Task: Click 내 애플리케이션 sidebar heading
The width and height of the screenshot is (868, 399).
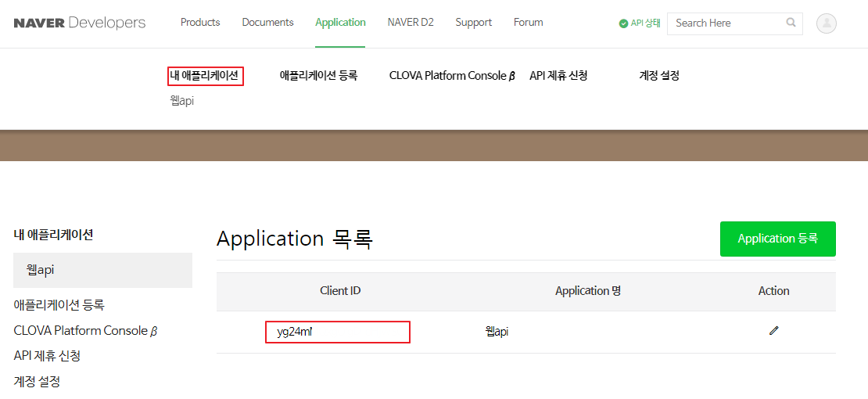Action: tap(53, 235)
